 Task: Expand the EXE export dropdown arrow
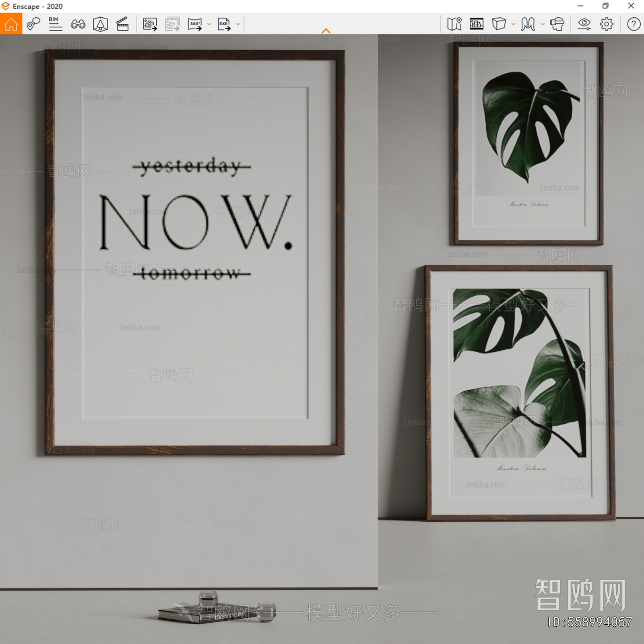click(x=238, y=24)
